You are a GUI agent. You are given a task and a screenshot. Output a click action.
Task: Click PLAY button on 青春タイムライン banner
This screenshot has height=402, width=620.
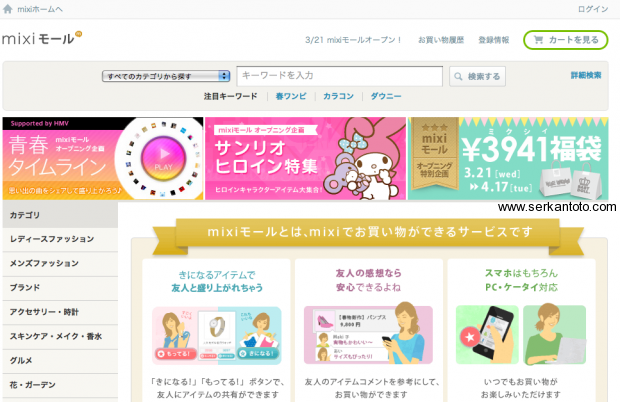pos(163,158)
